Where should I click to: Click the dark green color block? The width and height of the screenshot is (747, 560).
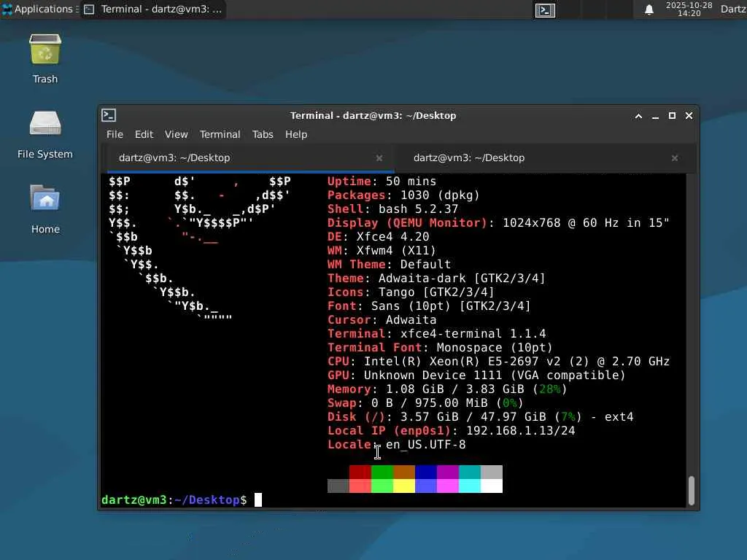382,472
